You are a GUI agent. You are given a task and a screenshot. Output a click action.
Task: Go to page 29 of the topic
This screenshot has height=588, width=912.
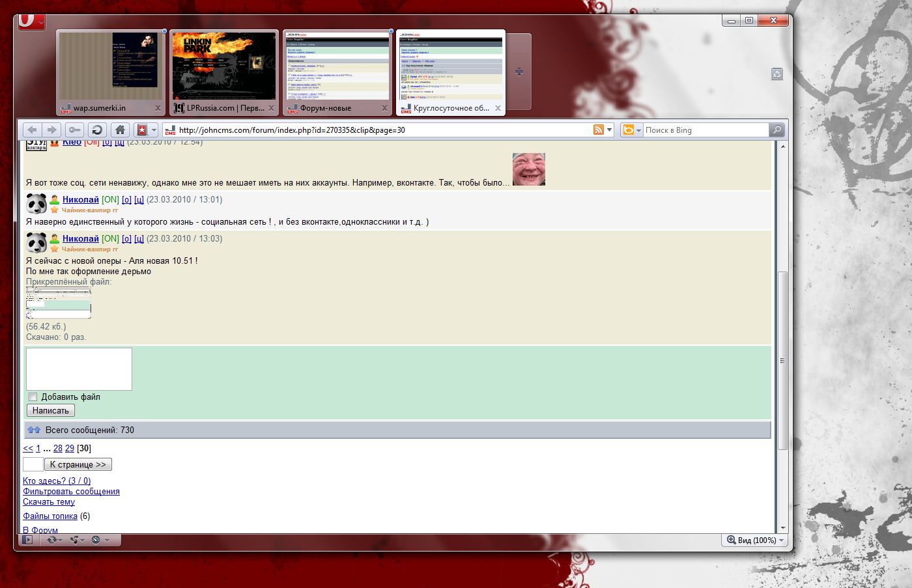(70, 448)
